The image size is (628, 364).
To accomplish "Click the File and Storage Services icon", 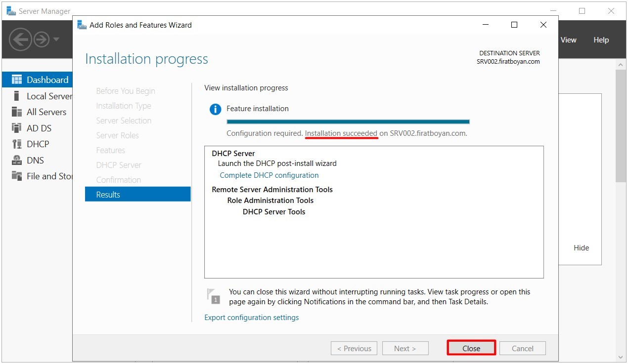I will [x=17, y=176].
